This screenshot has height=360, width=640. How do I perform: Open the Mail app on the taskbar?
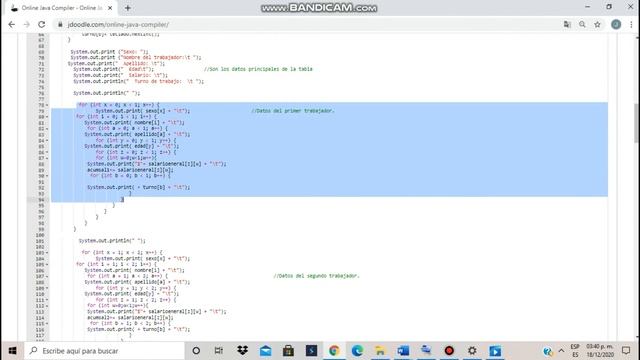[265, 351]
